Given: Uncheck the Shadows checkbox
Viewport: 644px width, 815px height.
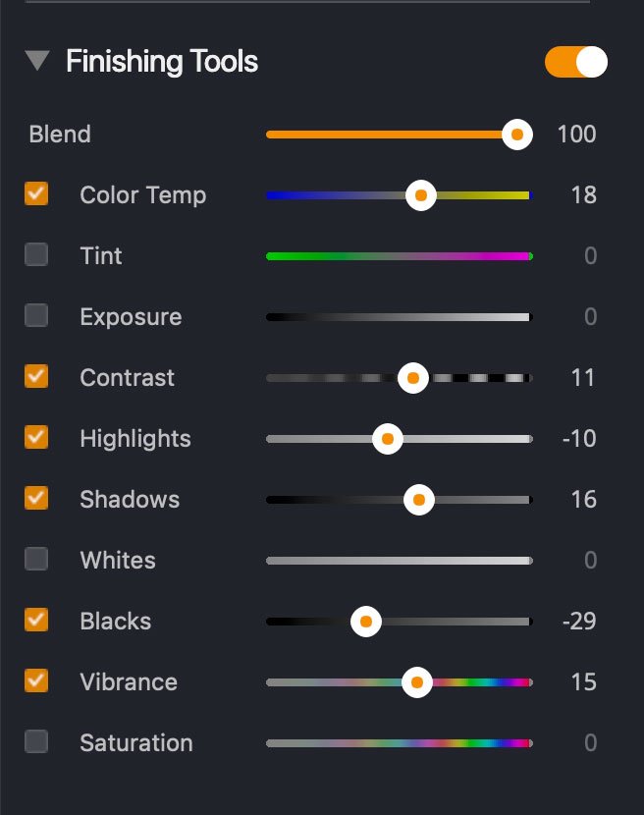Looking at the screenshot, I should click(x=36, y=499).
